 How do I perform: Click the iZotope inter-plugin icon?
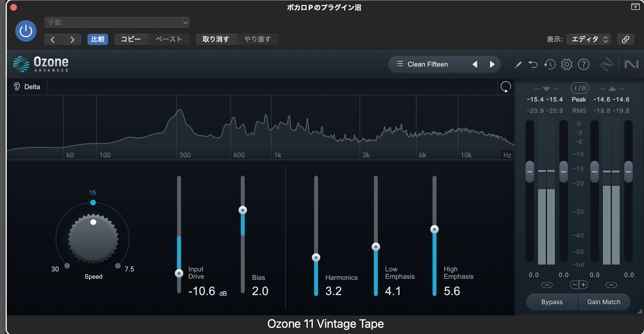point(607,64)
